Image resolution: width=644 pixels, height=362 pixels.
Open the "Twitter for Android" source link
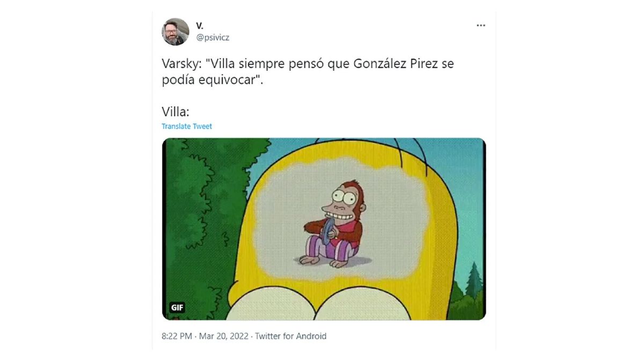[x=290, y=336]
